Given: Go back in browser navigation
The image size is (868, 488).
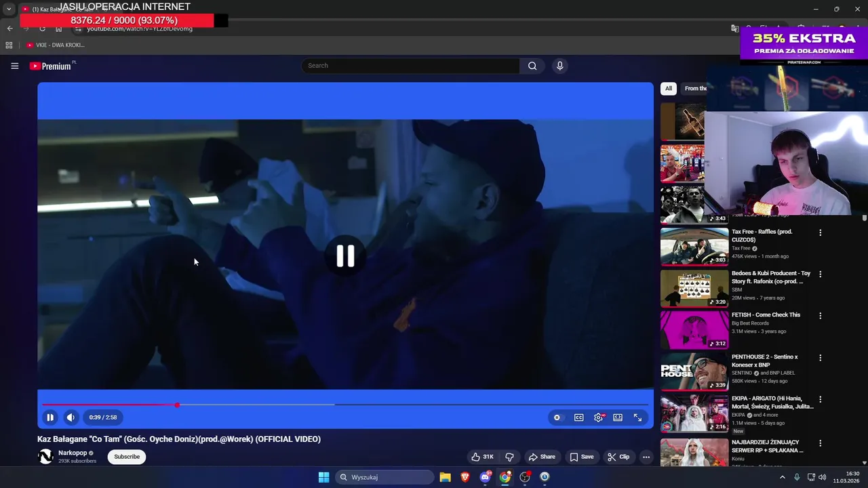Looking at the screenshot, I should pos(9,28).
